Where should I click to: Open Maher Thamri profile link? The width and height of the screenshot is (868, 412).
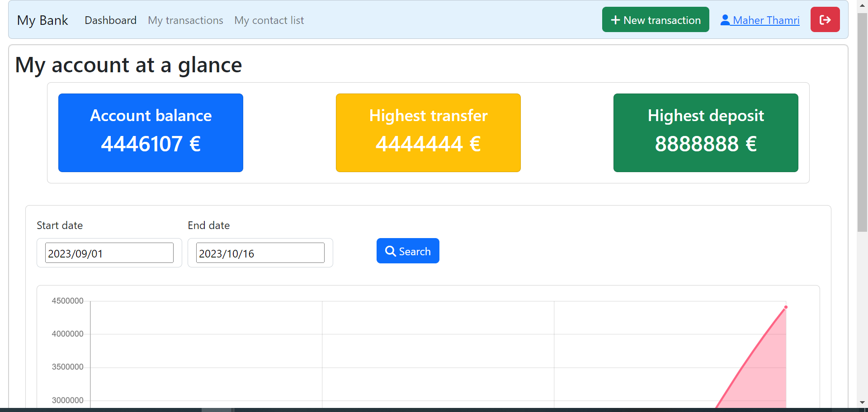(x=766, y=20)
